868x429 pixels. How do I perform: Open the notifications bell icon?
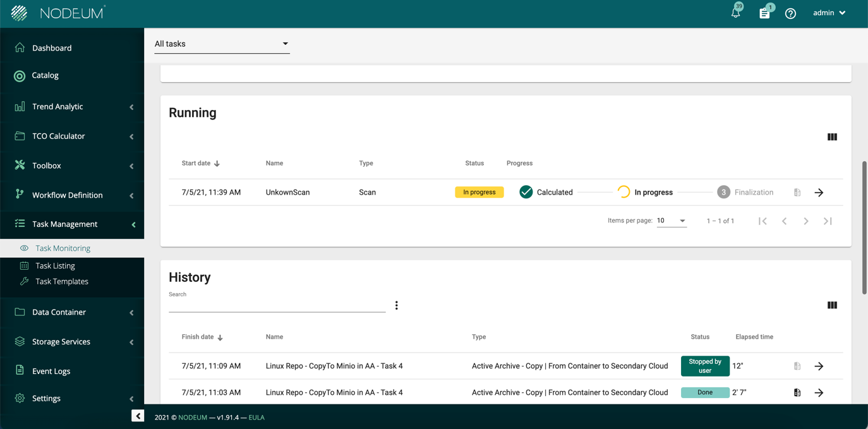point(735,13)
